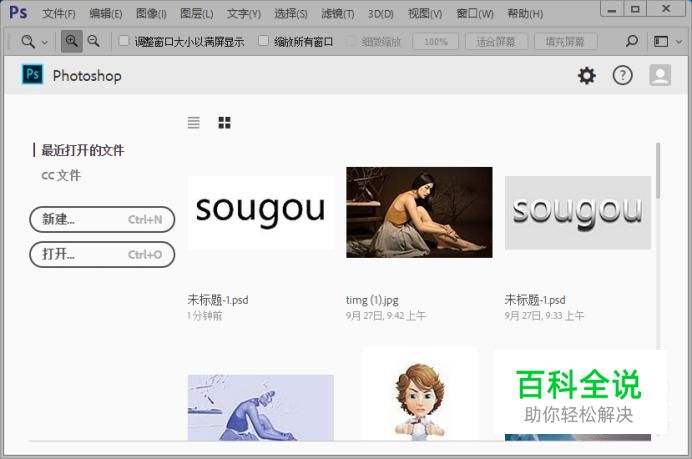
Task: Open the 编辑(E) menu
Action: coord(105,14)
